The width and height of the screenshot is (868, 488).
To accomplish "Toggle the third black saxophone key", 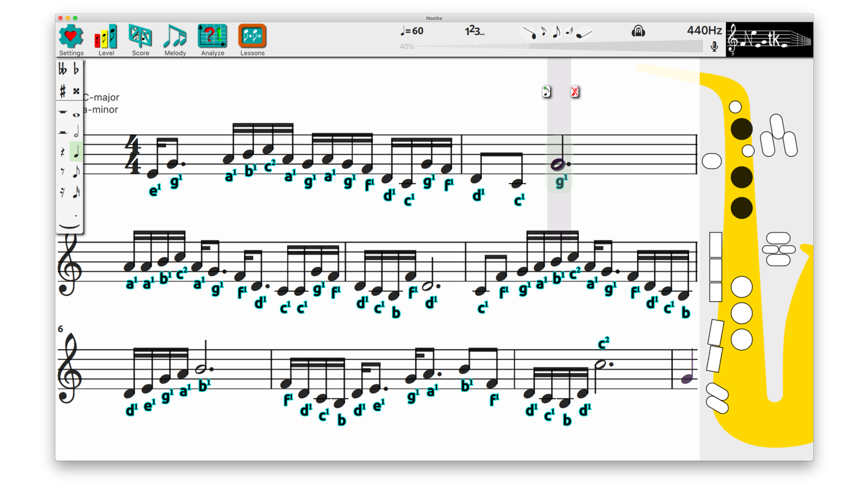I will click(x=742, y=208).
